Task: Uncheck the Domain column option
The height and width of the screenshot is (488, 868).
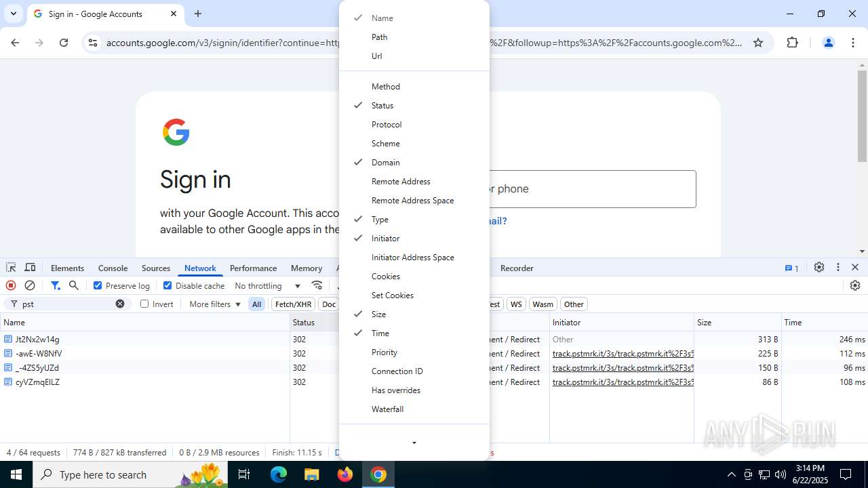Action: [414, 163]
